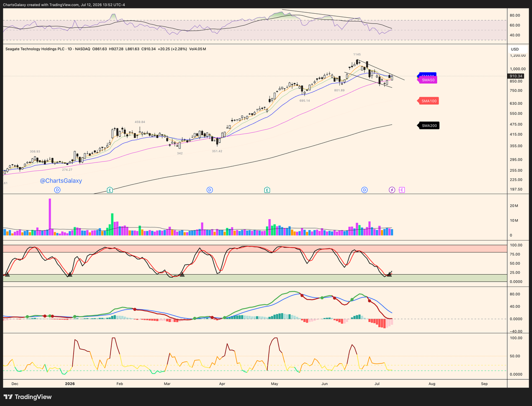Viewport: 532px width, 406px height.
Task: Click the Apr label on time axis
Action: tap(223, 383)
